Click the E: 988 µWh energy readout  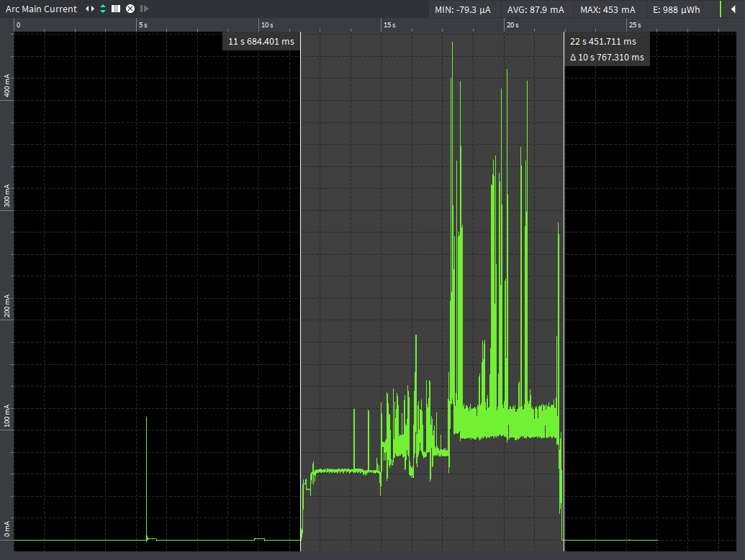coord(676,9)
